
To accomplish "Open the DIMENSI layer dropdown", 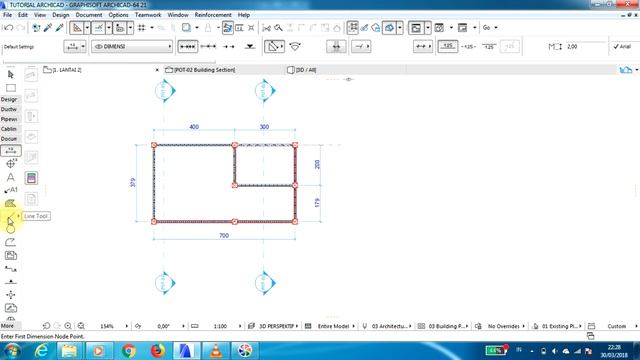I will pos(132,47).
